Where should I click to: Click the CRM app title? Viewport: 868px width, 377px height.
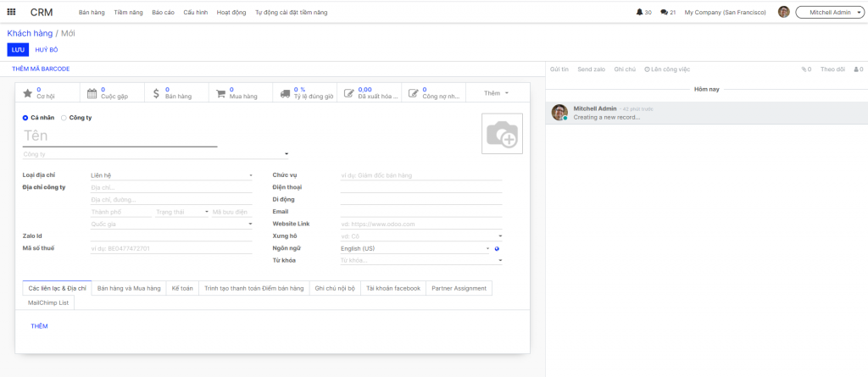point(42,12)
